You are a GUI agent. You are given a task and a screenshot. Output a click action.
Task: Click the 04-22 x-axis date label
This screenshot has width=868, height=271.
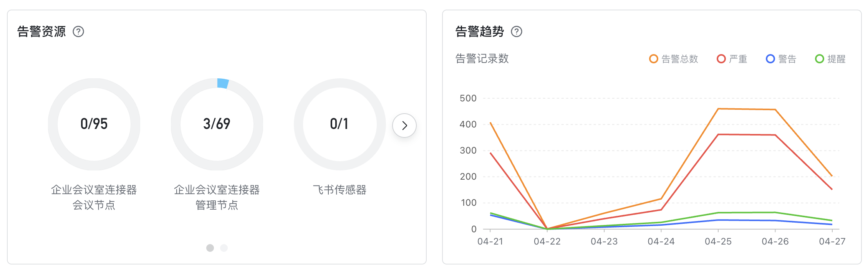[x=547, y=241]
